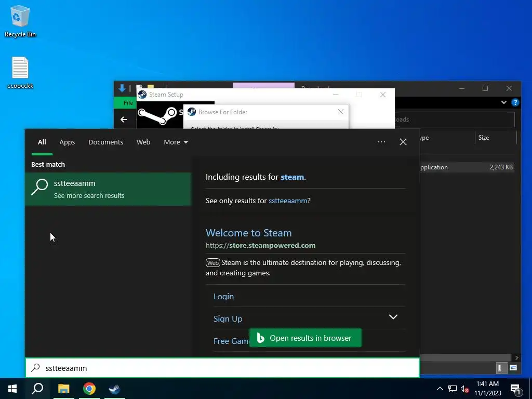
Task: Minimize the Steam Setup window
Action: pyautogui.click(x=336, y=95)
